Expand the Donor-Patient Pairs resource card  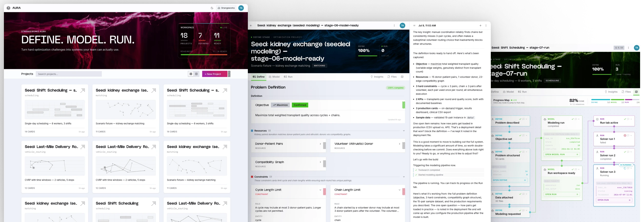pos(320,144)
